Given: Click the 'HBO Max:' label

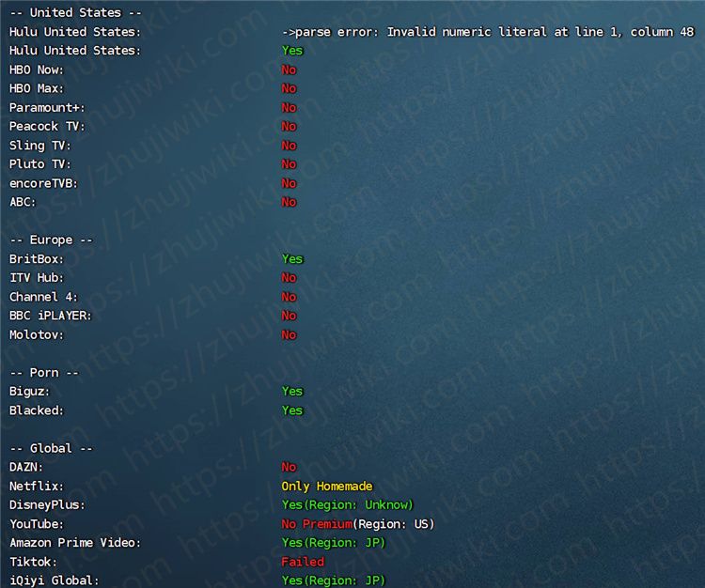Looking at the screenshot, I should click(37, 88).
